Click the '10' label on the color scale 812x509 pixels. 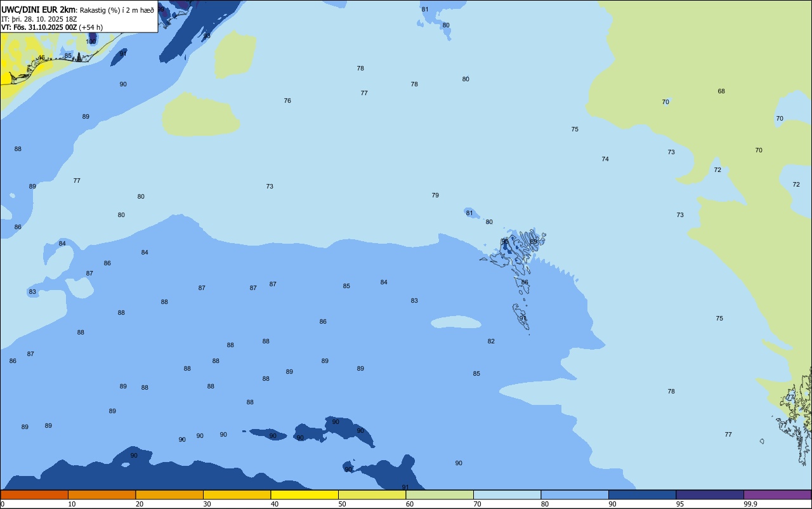pos(72,504)
